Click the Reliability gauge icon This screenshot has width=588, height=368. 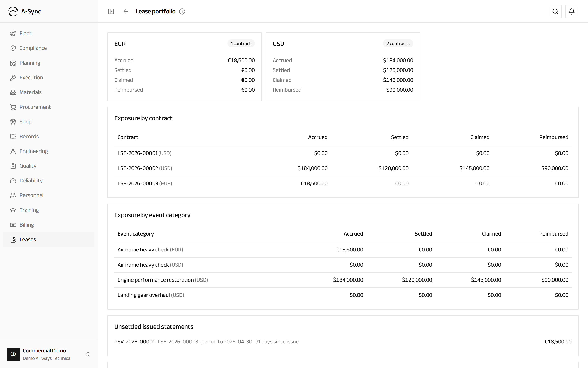pos(13,181)
